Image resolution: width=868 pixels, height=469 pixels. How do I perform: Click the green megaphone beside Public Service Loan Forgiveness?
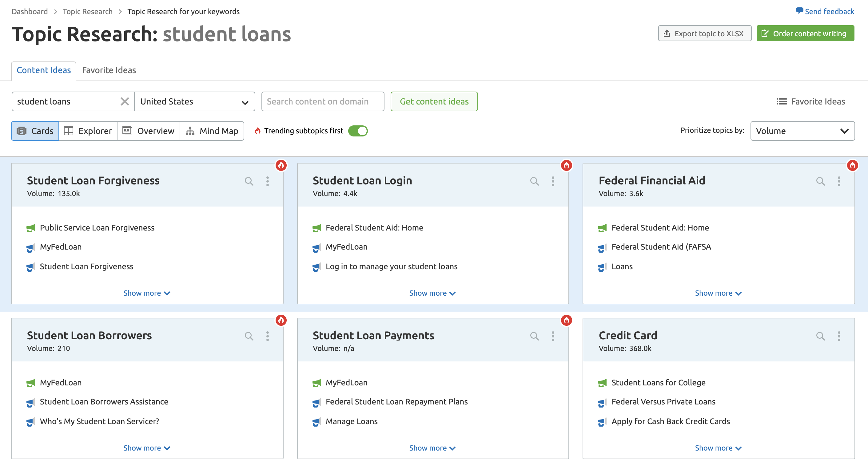(31, 228)
